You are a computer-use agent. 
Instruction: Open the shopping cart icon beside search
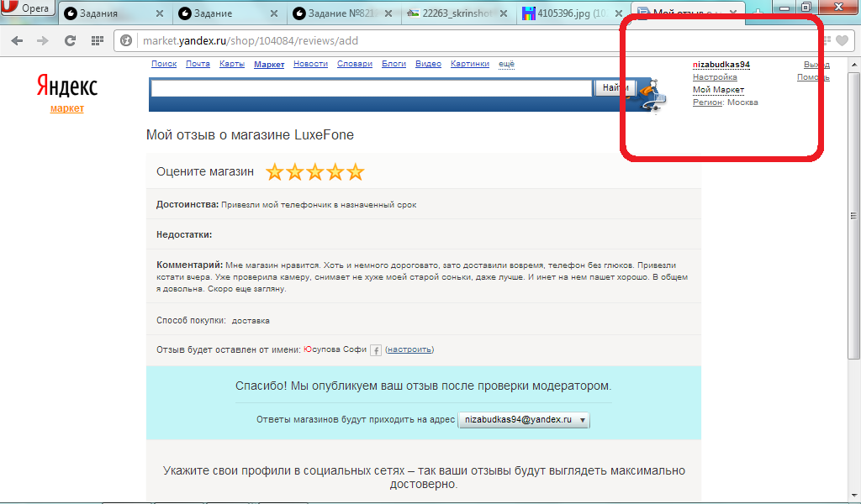[x=652, y=96]
